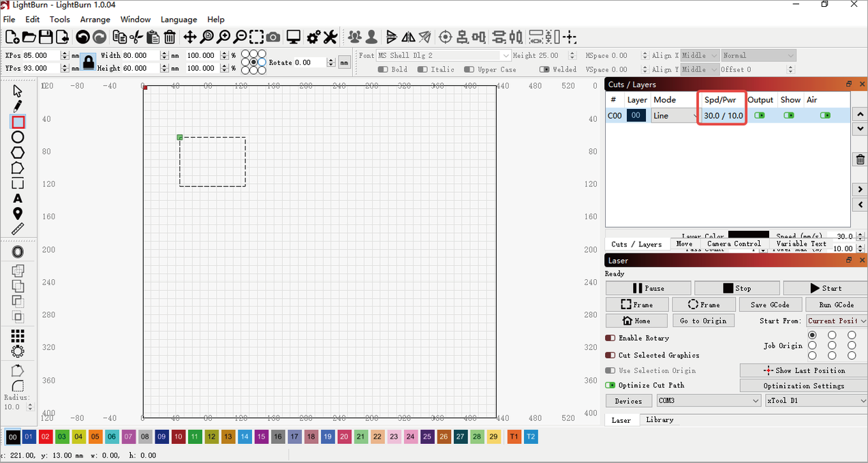The image size is (868, 463).
Task: Open the Start From dropdown
Action: (837, 321)
